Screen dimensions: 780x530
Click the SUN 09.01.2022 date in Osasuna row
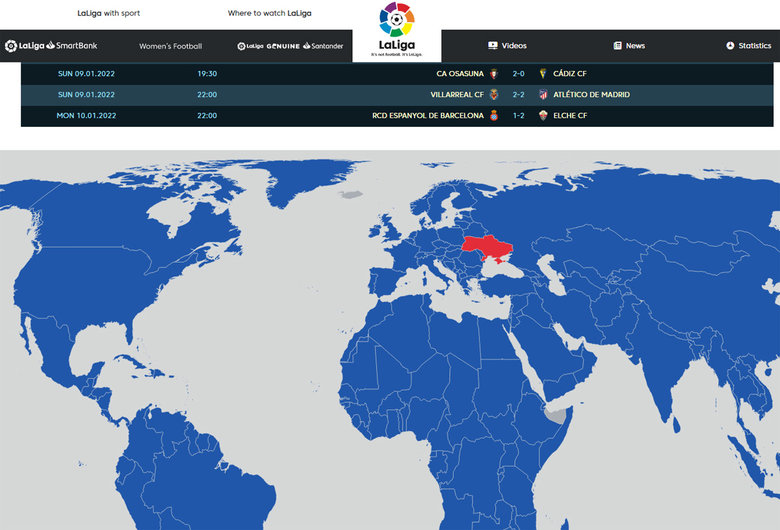(86, 74)
